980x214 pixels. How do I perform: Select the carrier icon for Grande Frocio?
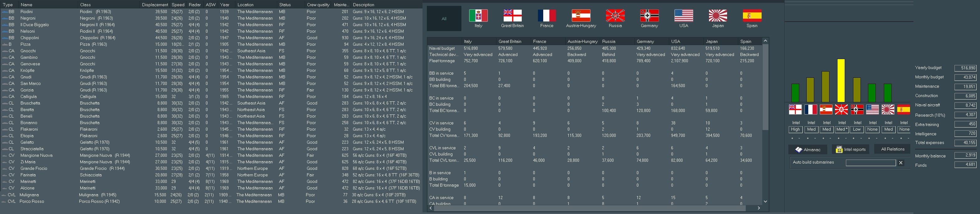pos(5,168)
